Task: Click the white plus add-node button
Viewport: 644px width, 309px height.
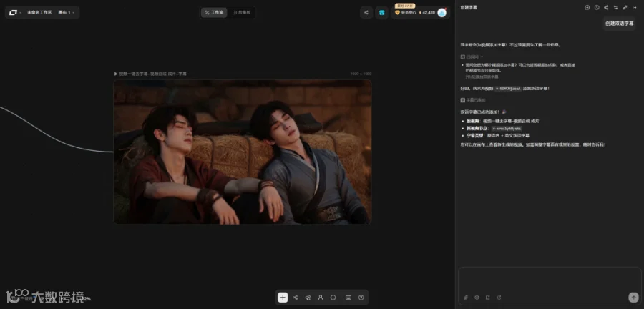Action: (x=283, y=298)
